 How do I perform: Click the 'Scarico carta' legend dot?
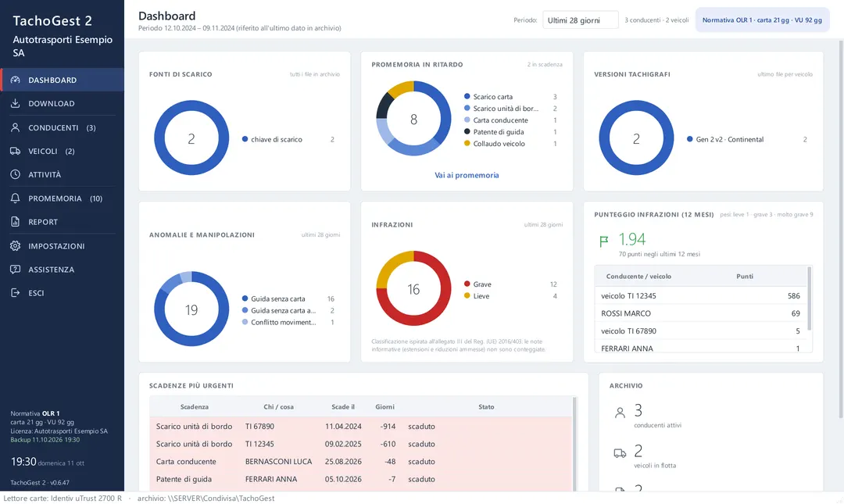(x=467, y=96)
